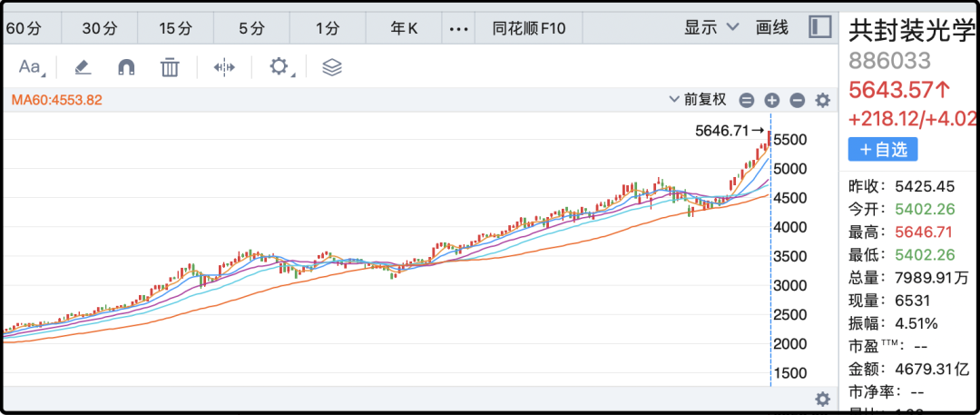Image resolution: width=980 pixels, height=415 pixels.
Task: Toggle the sidebar panel layout icon
Action: (819, 27)
